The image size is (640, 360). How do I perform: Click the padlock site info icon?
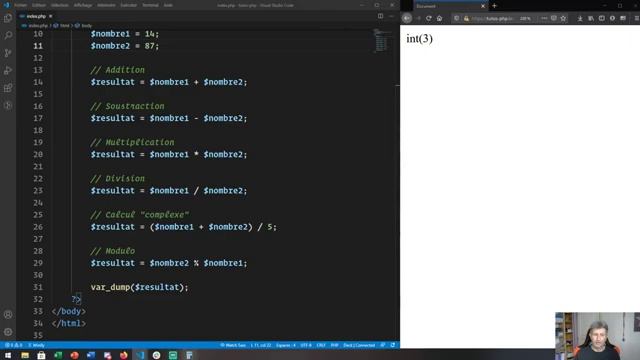click(466, 18)
